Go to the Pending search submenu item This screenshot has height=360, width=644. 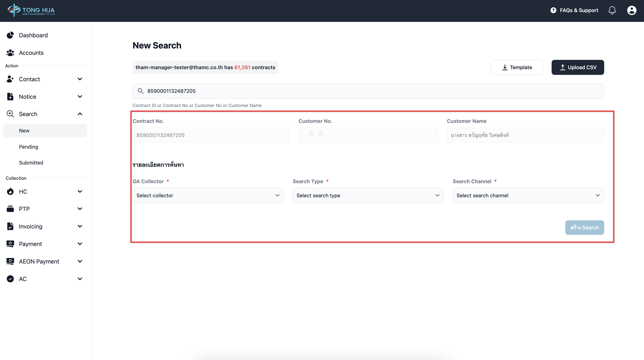(x=28, y=147)
